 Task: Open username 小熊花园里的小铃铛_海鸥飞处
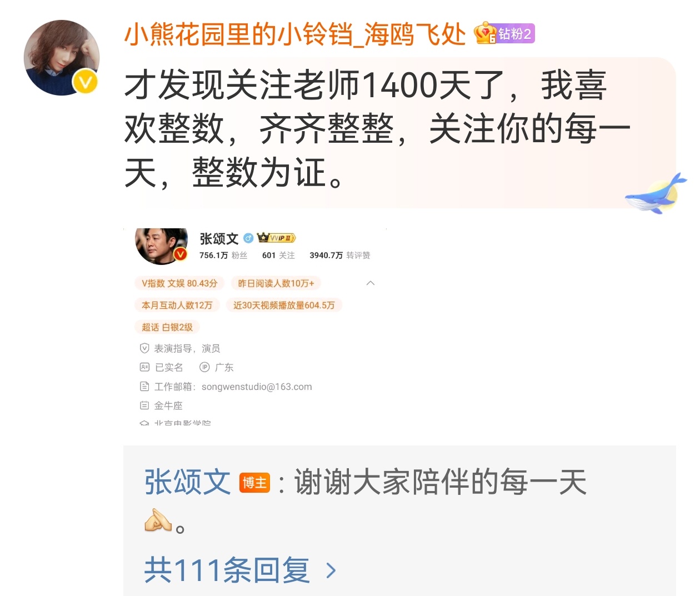point(294,34)
